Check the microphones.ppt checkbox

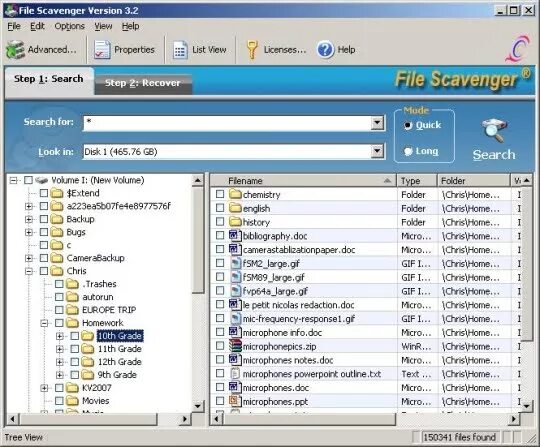coord(220,401)
